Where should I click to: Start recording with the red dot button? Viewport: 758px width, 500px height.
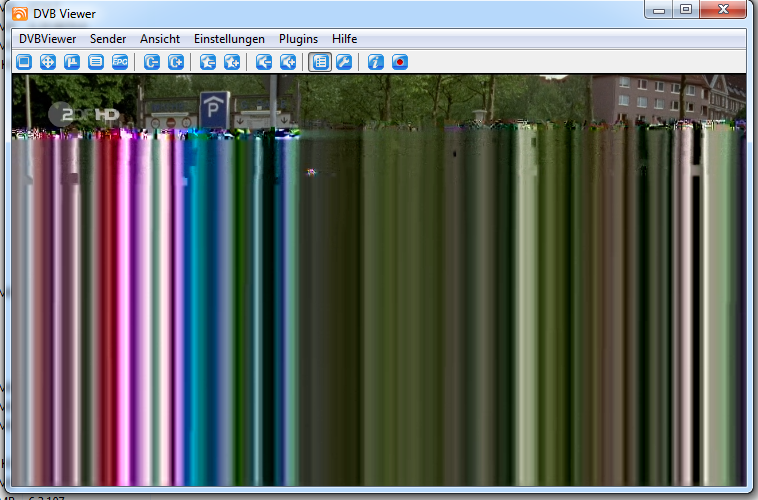point(400,62)
